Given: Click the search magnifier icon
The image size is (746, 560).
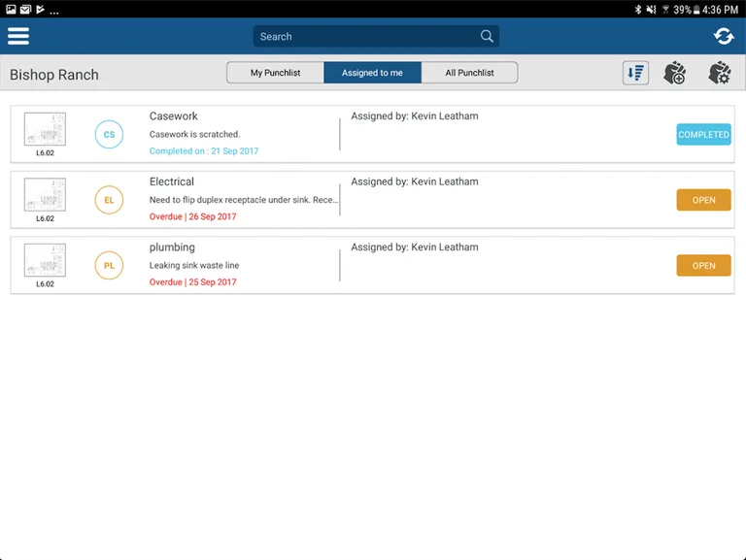Looking at the screenshot, I should [487, 36].
